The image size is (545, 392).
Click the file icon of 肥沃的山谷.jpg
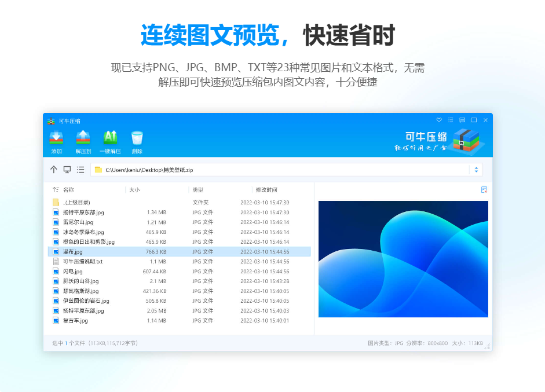pyautogui.click(x=56, y=281)
